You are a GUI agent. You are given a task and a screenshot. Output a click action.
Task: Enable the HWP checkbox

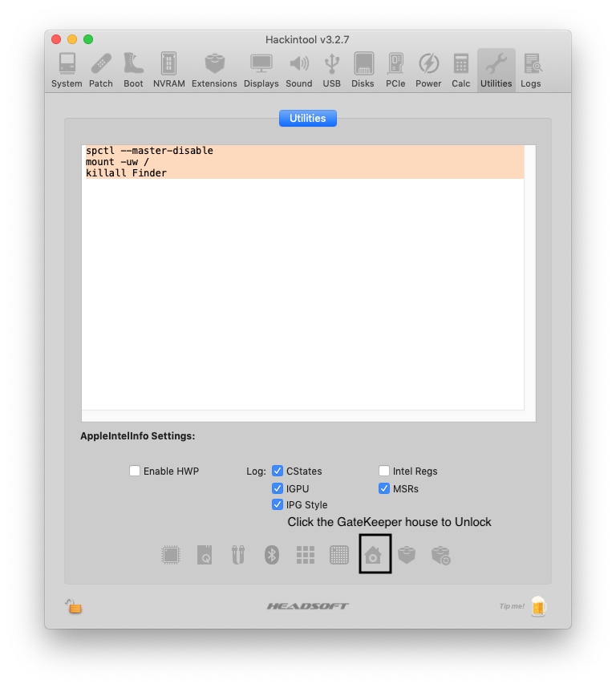click(x=135, y=471)
